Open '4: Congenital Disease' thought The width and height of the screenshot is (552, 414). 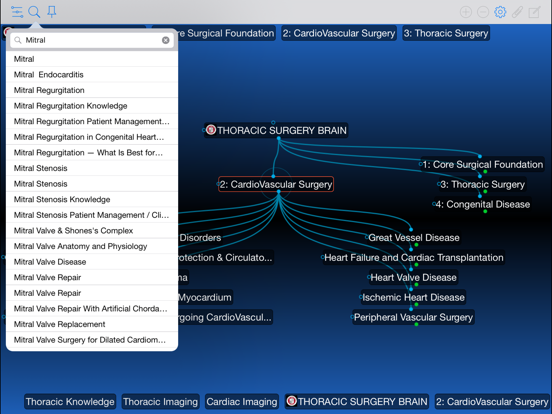(x=483, y=205)
